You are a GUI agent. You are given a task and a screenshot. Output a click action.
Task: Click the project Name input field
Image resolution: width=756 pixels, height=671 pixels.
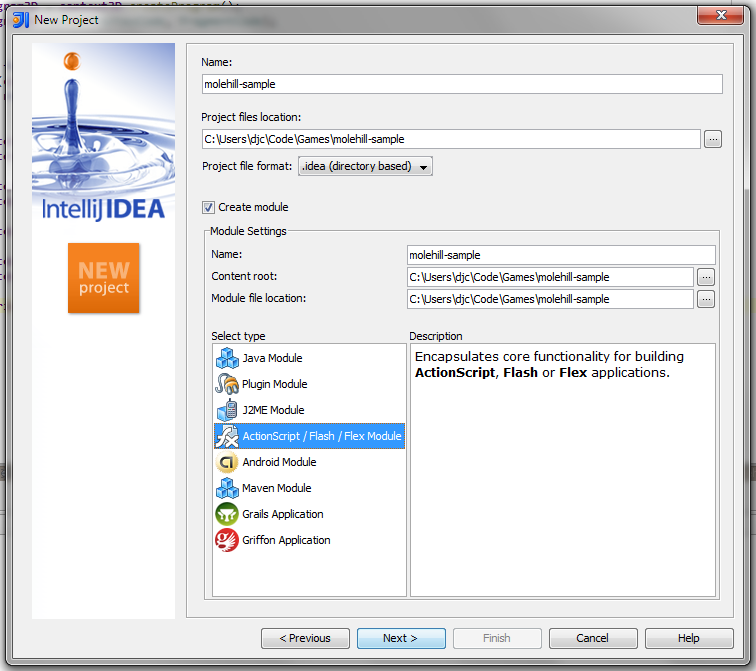coord(462,84)
